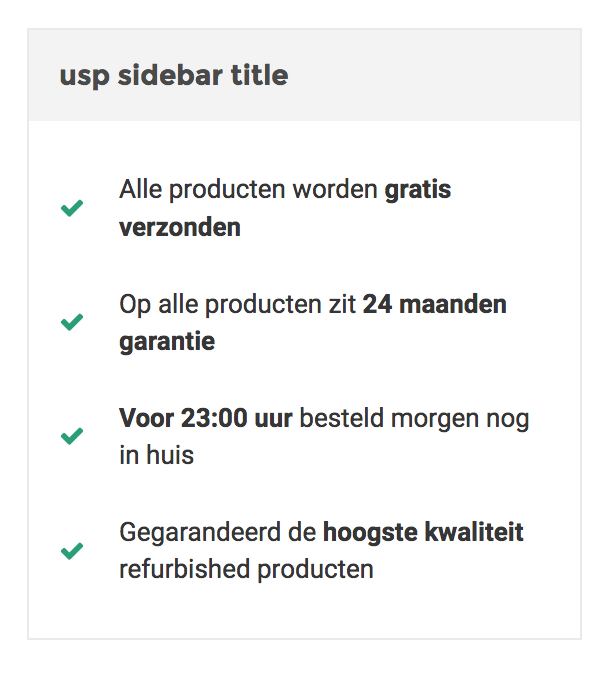Click the "Gegarandeerd de" text
The image size is (614, 674).
[x=218, y=533]
